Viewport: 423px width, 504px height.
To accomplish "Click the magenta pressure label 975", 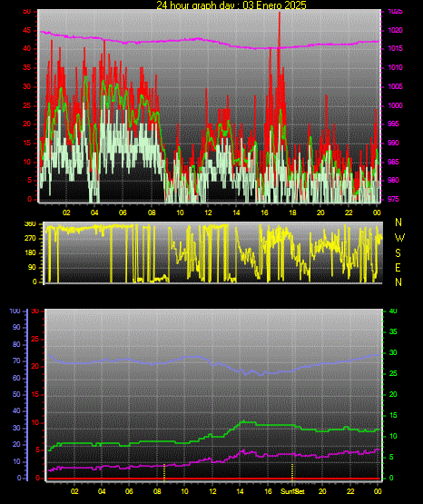I will tap(393, 199).
